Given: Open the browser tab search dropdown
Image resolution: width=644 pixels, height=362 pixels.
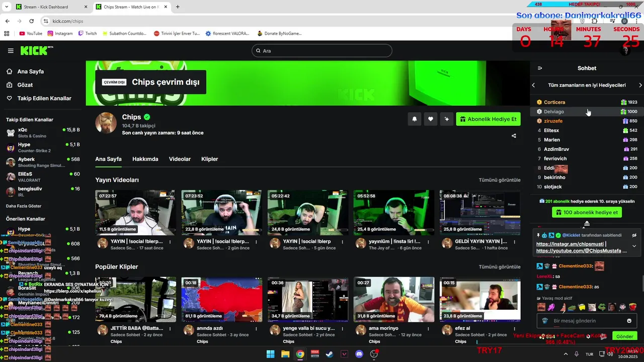Looking at the screenshot, I should point(6,7).
